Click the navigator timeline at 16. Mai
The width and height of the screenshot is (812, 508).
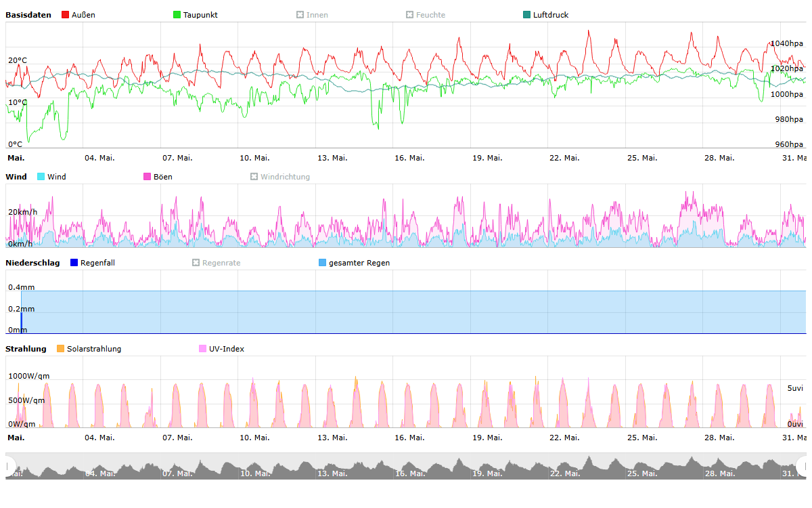coord(409,467)
